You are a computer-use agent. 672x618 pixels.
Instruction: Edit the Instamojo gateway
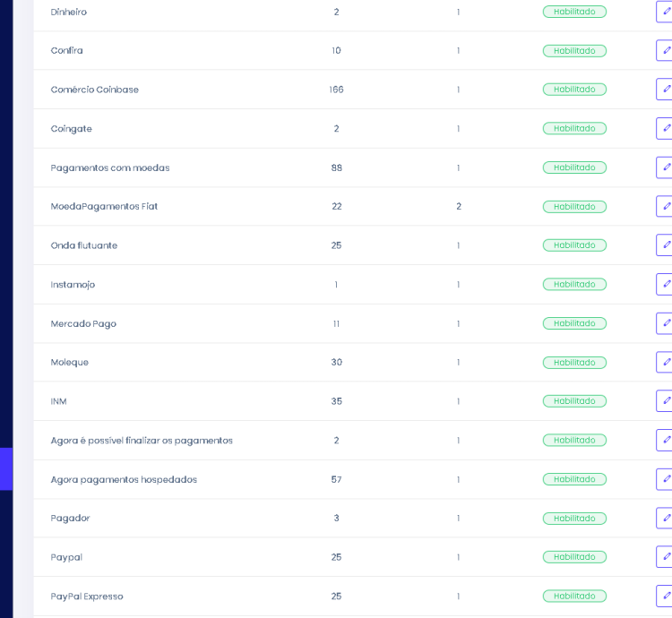665,284
